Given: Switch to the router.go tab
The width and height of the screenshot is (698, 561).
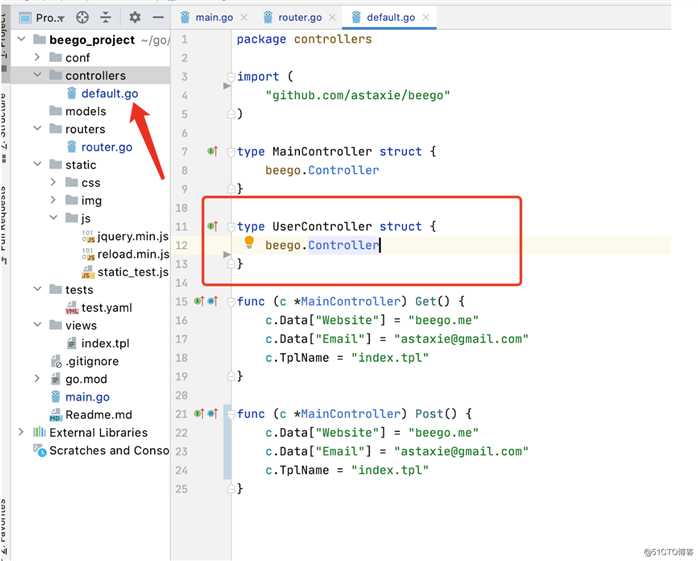Looking at the screenshot, I should 300,17.
